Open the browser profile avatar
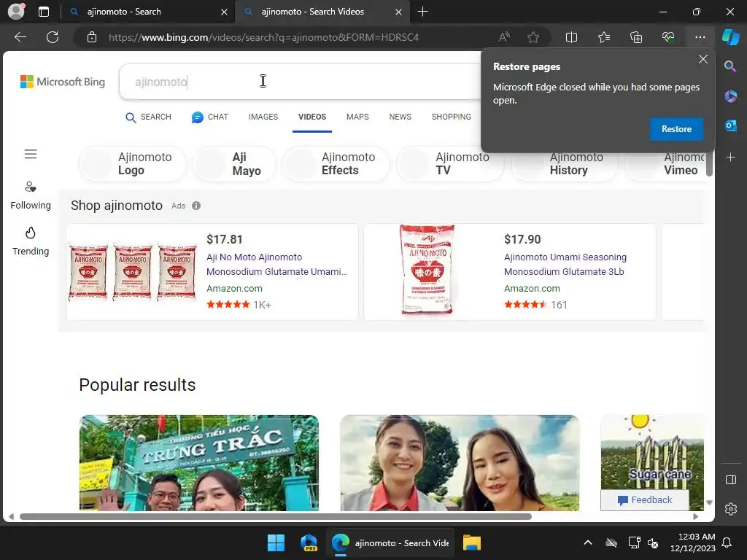The height and width of the screenshot is (560, 747). coord(16,12)
